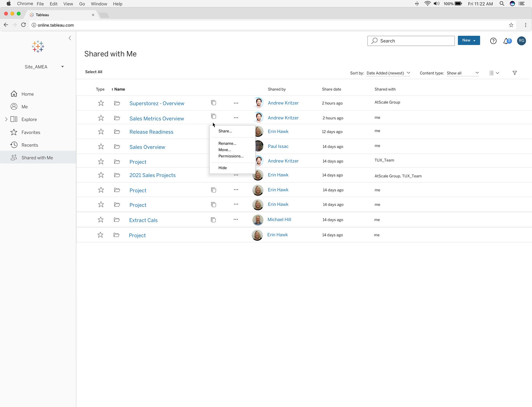Click the folder icon for Extract Cals
The image size is (532, 407).
pyautogui.click(x=117, y=220)
